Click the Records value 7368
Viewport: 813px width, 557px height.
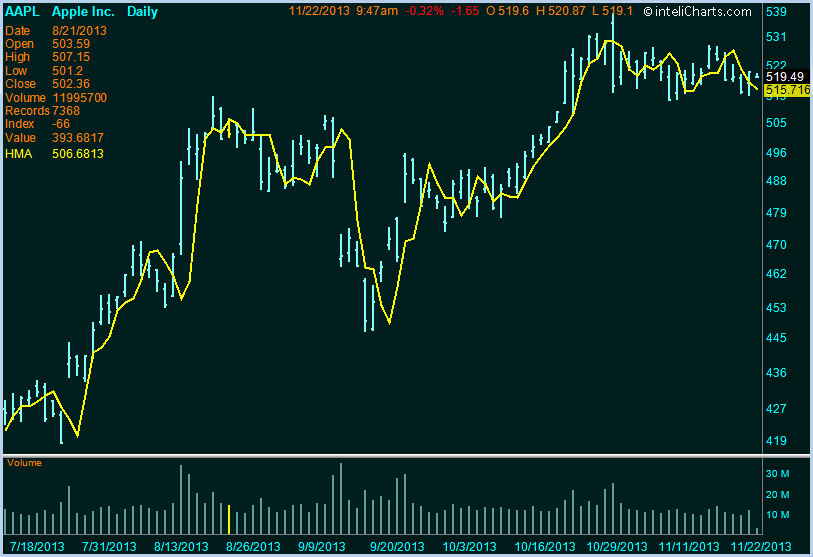point(66,111)
